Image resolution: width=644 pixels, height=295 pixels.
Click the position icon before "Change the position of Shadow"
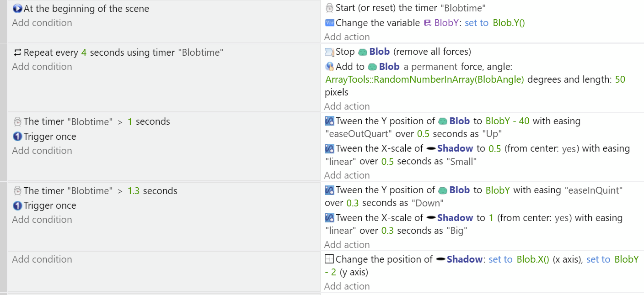click(329, 259)
